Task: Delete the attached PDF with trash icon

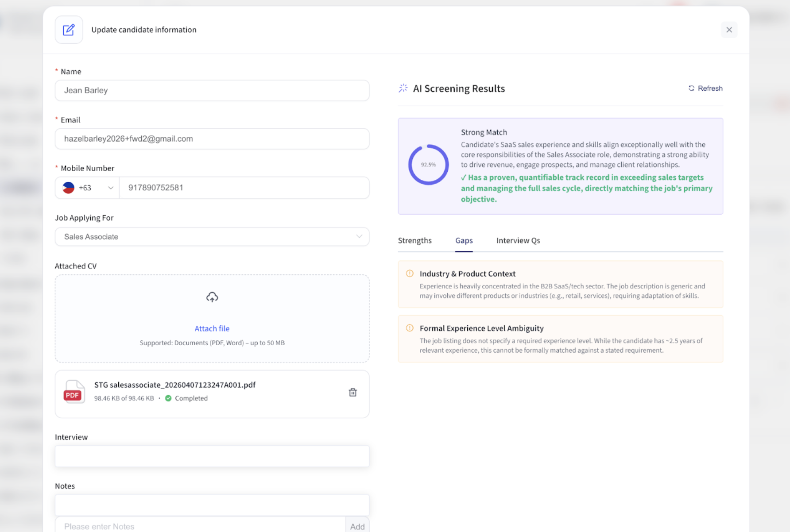Action: point(352,392)
